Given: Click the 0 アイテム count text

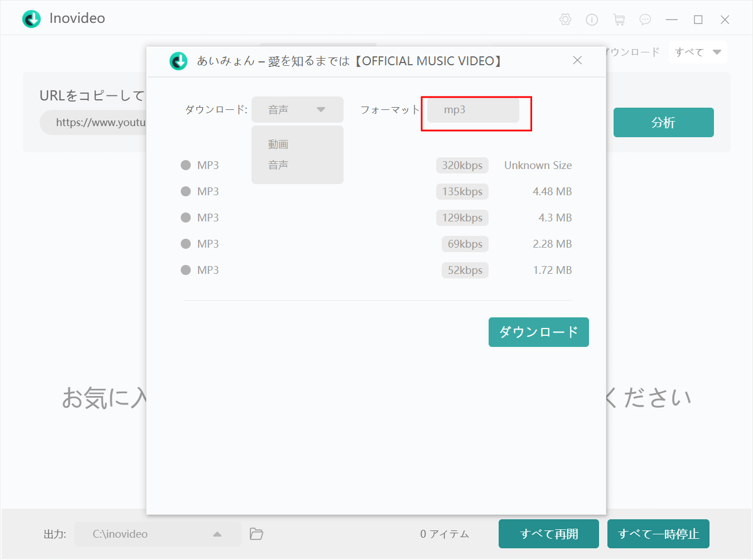Looking at the screenshot, I should click(x=445, y=534).
